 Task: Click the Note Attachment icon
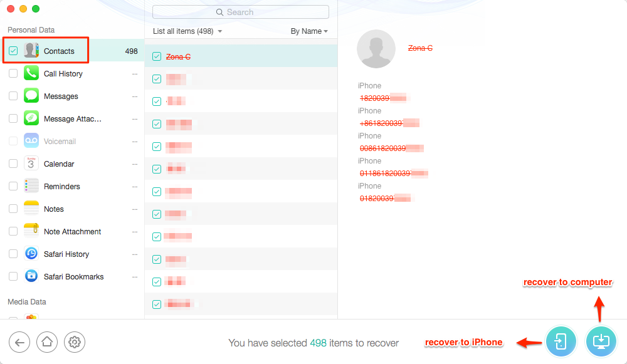(x=31, y=231)
